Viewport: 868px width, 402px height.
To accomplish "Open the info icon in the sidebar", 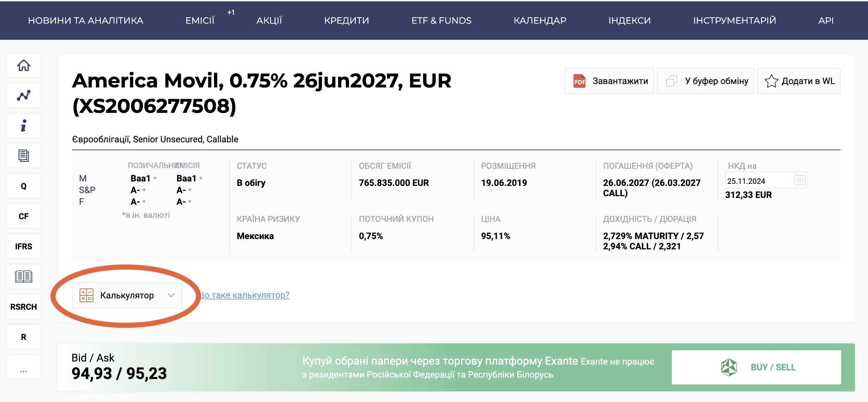I will [24, 126].
